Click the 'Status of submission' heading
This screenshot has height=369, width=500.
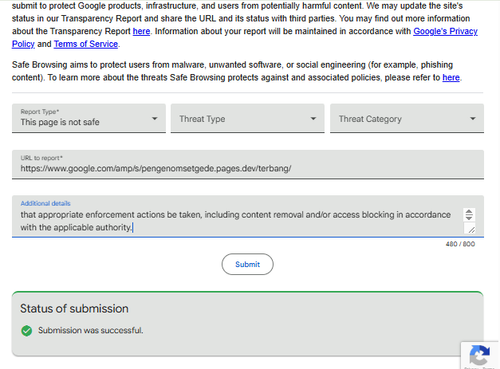(74, 309)
